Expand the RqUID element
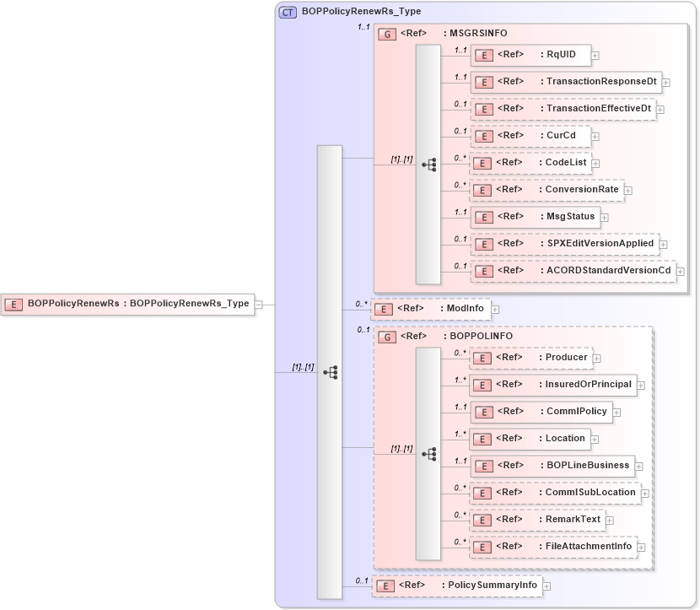This screenshot has width=700, height=610. click(593, 55)
